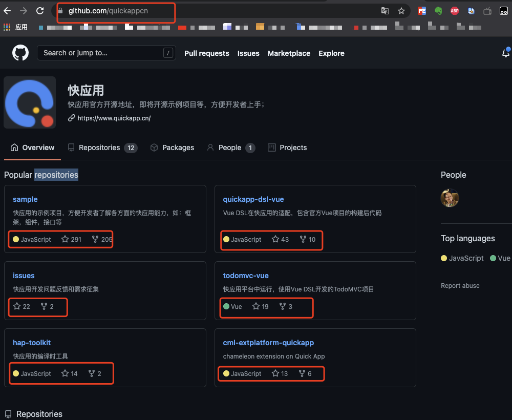Click fork count 10 on quickapp-dsl-vue
The image size is (512, 420).
(x=312, y=239)
